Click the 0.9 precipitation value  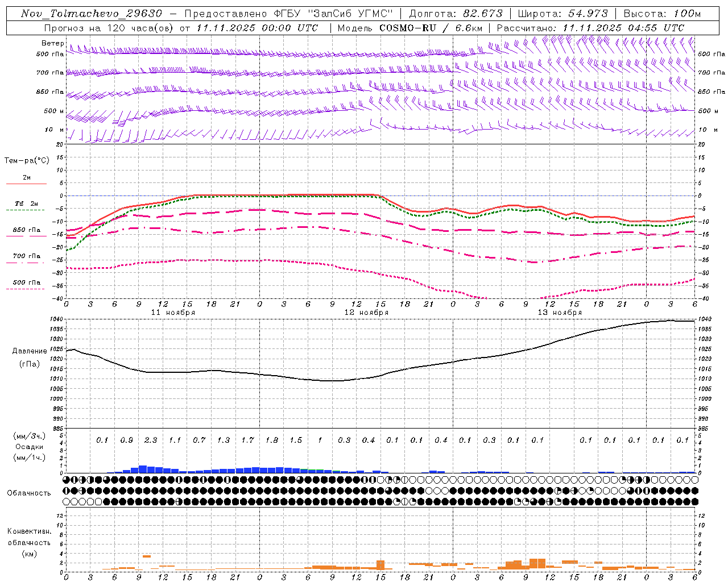[126, 440]
